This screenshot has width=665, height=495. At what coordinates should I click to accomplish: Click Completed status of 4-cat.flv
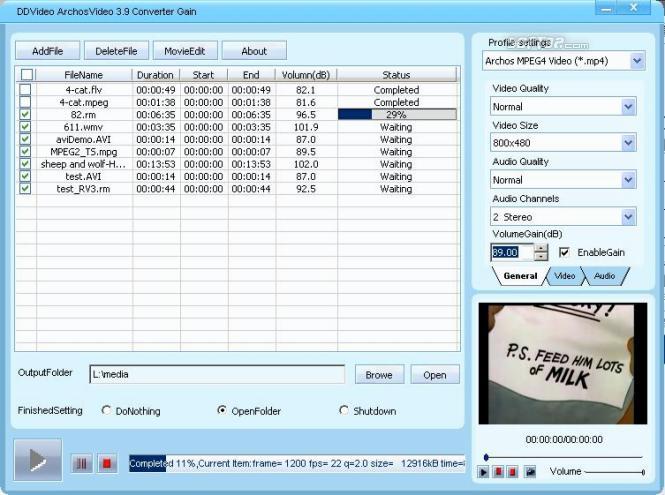[396, 90]
